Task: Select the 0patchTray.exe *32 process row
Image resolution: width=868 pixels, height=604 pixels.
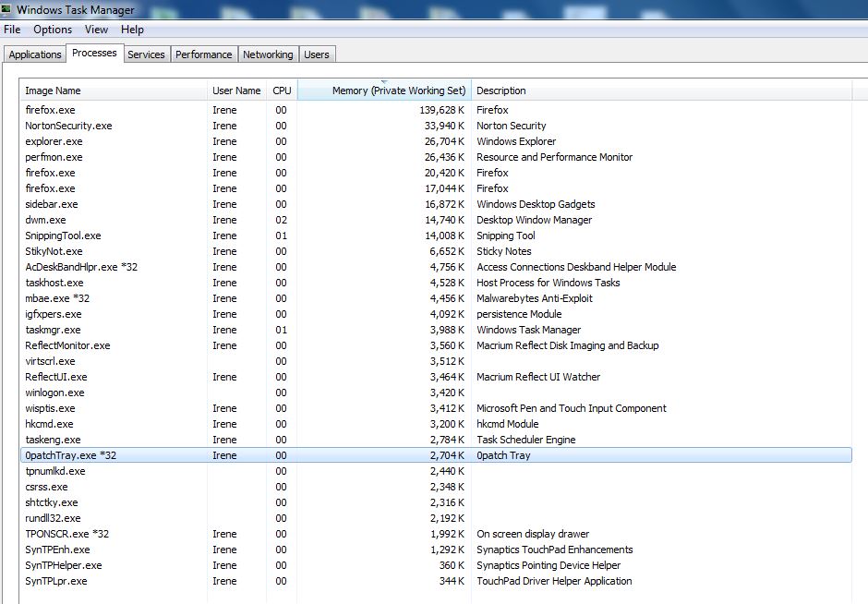Action: pyautogui.click(x=70, y=455)
